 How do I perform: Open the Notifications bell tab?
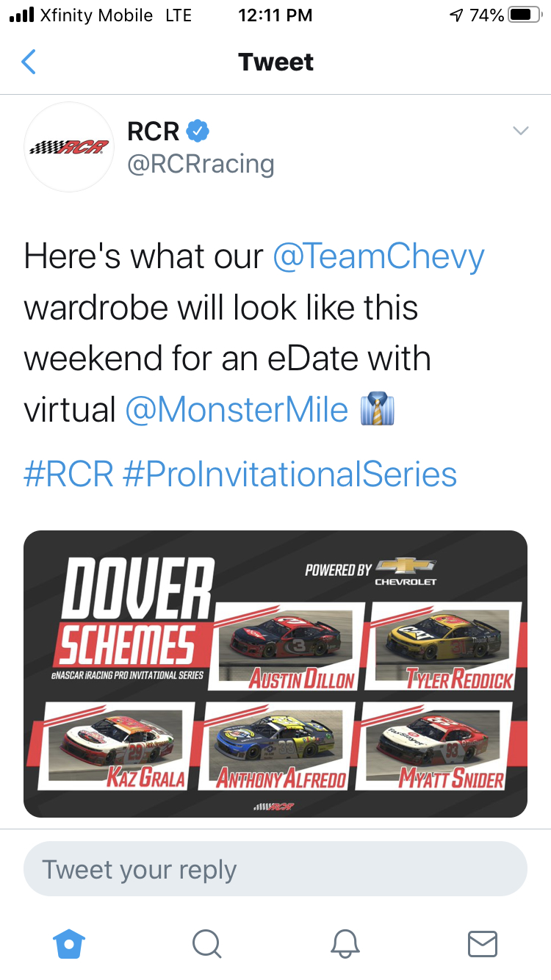[344, 943]
